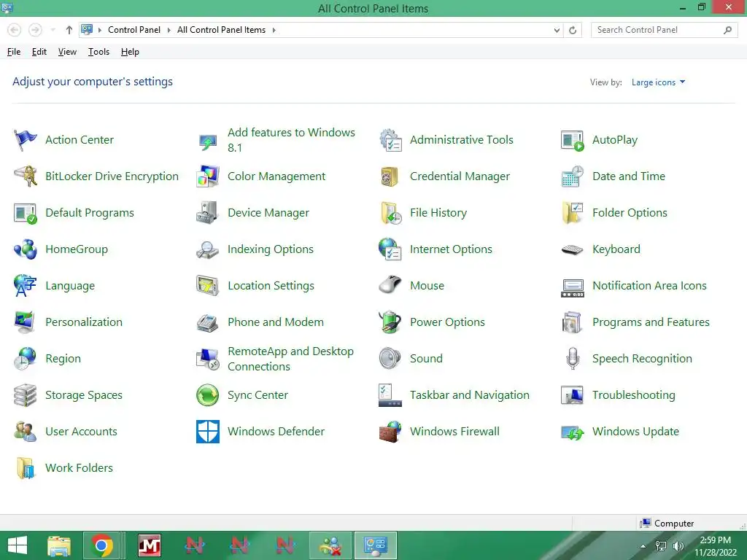Image resolution: width=747 pixels, height=560 pixels.
Task: Click the network icon in system tray
Action: point(661,546)
